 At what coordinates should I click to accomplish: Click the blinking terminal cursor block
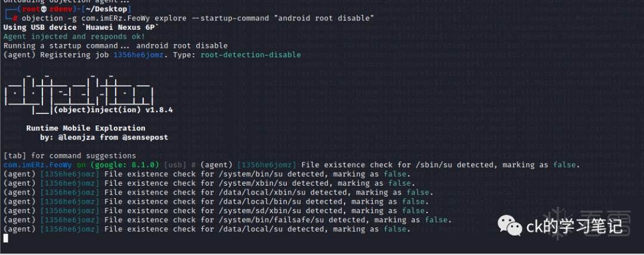click(6, 238)
